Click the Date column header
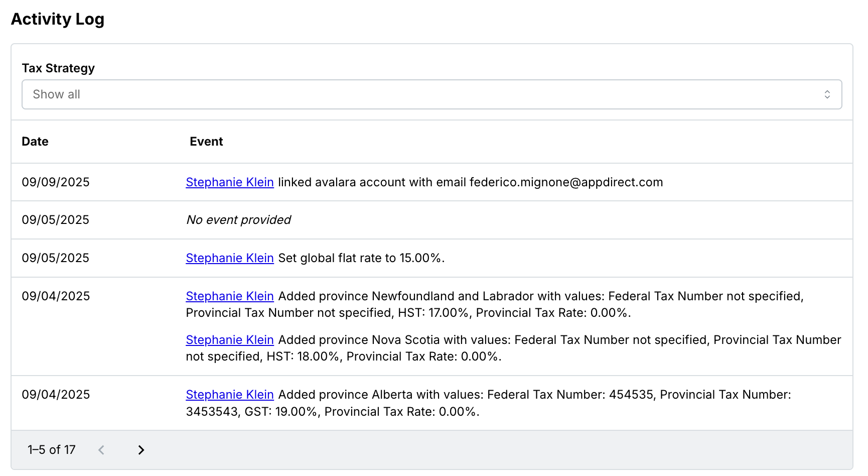This screenshot has height=476, width=868. (35, 142)
